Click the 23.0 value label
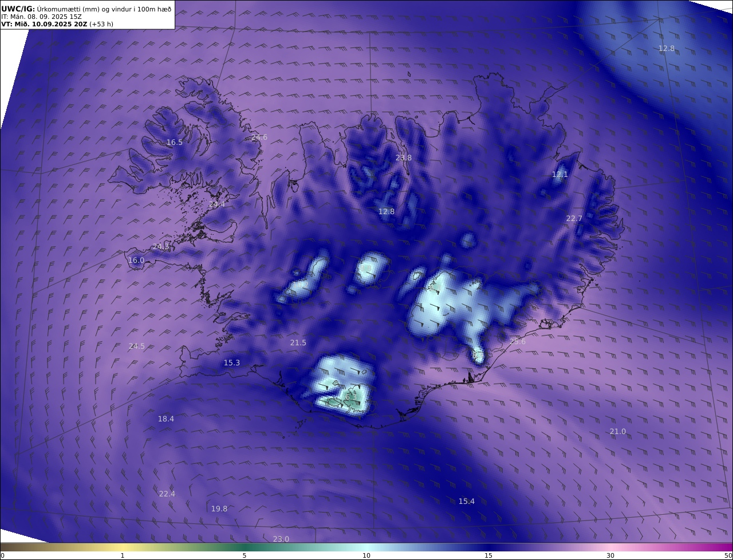733x560 pixels. (281, 539)
